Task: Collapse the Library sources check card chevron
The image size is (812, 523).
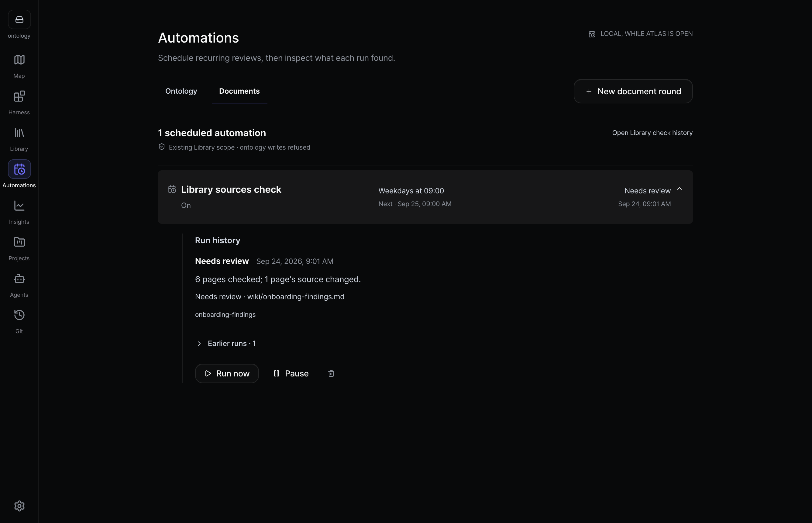Action: [x=679, y=189]
